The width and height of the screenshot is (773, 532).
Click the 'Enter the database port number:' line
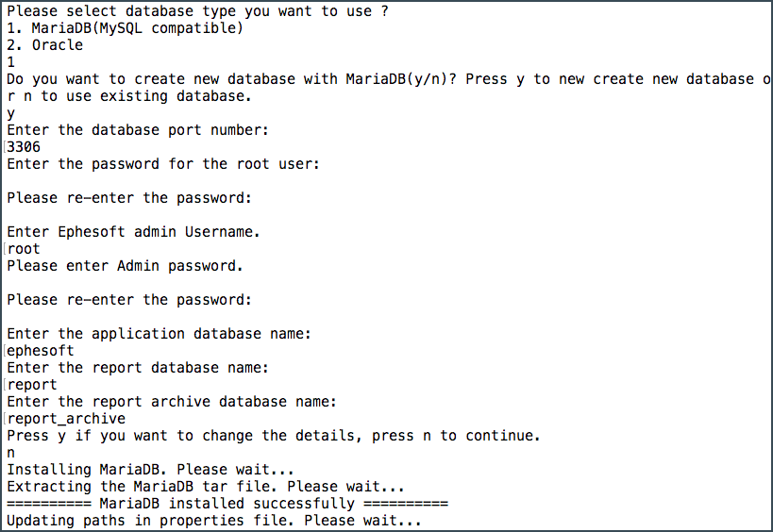pyautogui.click(x=138, y=130)
